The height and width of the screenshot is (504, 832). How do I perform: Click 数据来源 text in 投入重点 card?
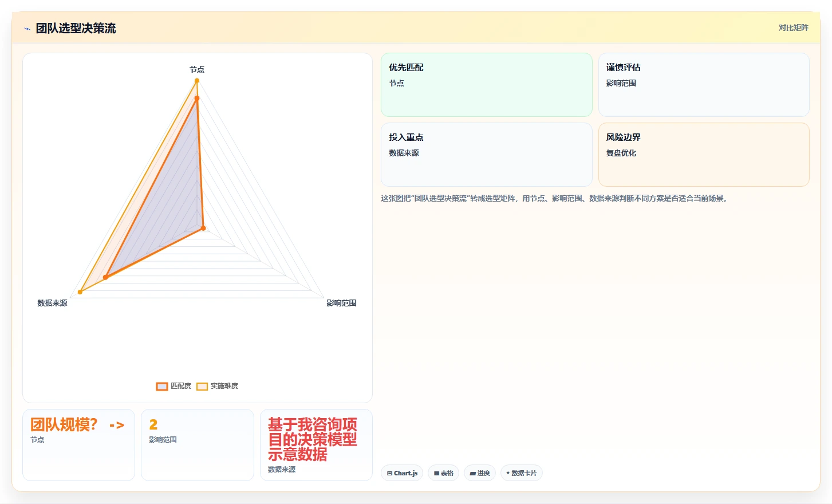pos(404,153)
